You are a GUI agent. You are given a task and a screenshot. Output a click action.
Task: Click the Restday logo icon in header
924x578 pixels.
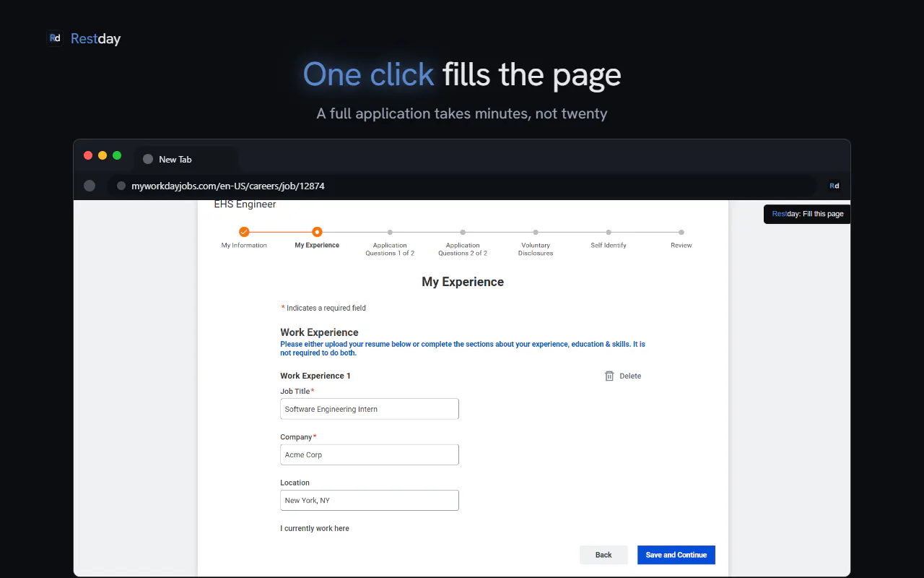[55, 38]
